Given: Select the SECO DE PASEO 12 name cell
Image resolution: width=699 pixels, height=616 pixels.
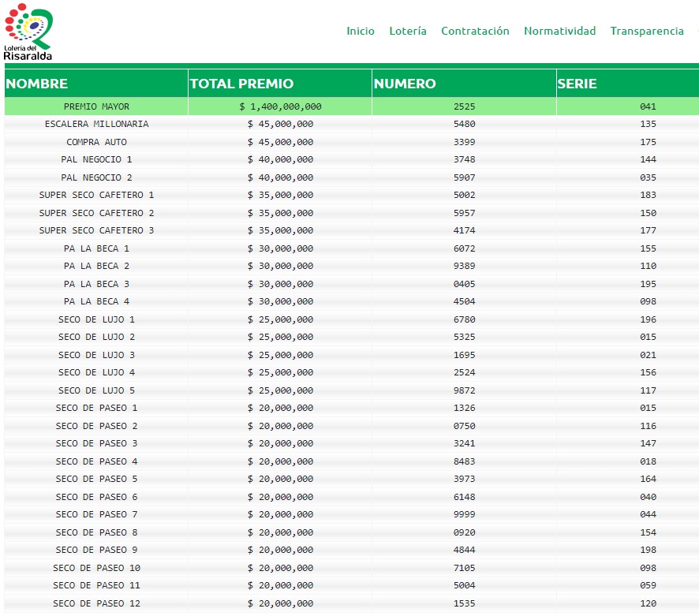Looking at the screenshot, I should click(96, 603).
